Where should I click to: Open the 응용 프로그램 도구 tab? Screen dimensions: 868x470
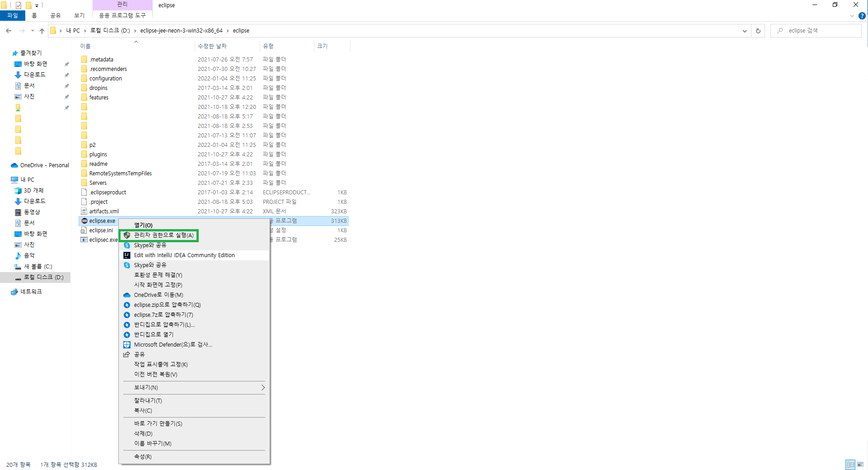tap(122, 15)
